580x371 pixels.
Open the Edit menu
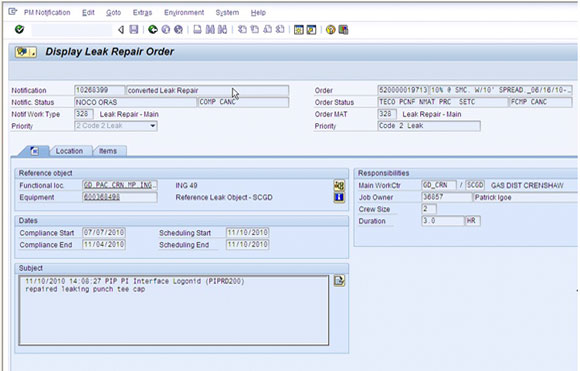[88, 13]
